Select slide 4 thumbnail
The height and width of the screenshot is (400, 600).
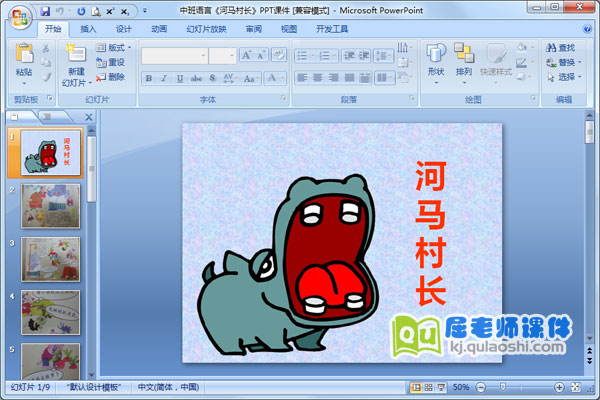tap(51, 312)
